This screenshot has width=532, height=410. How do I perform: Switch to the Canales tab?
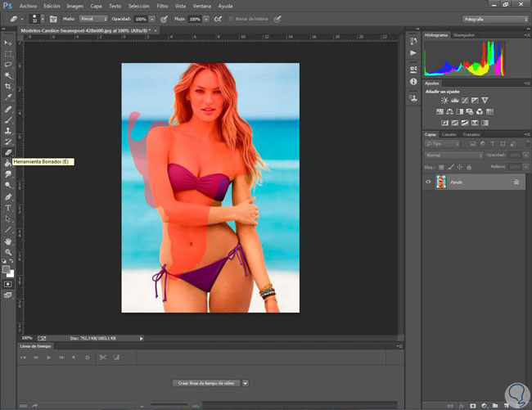[449, 134]
